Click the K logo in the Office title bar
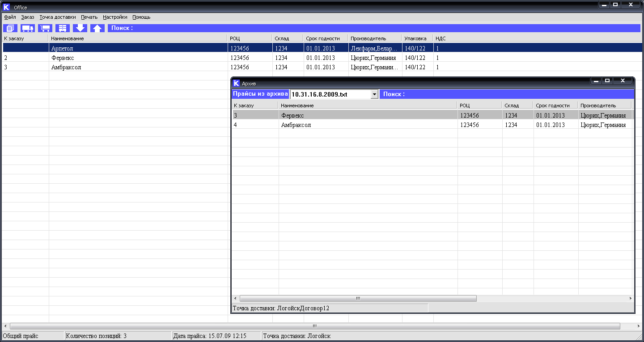644x342 pixels. tap(6, 7)
